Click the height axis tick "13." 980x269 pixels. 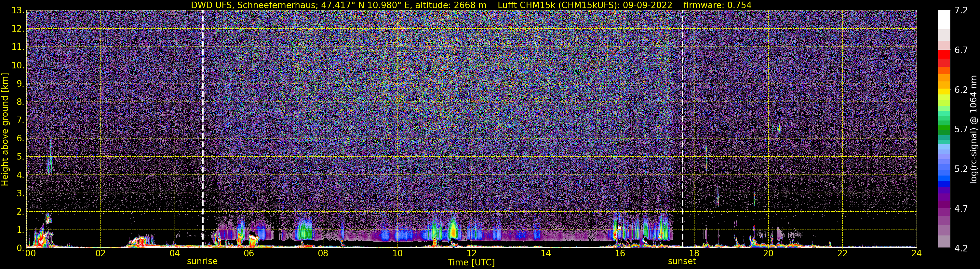pyautogui.click(x=18, y=11)
